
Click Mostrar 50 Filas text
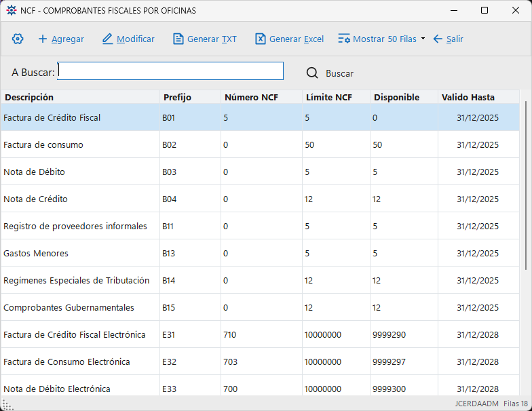coord(384,39)
